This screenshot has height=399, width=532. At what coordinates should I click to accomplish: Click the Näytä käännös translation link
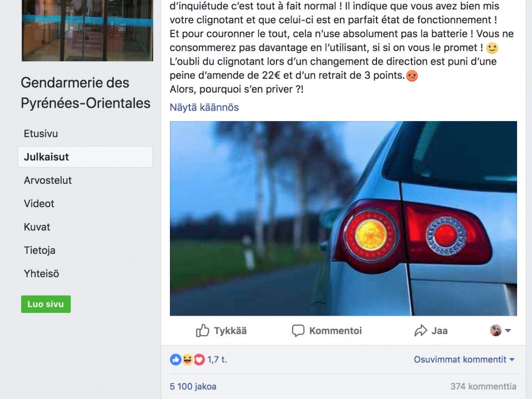coord(204,107)
